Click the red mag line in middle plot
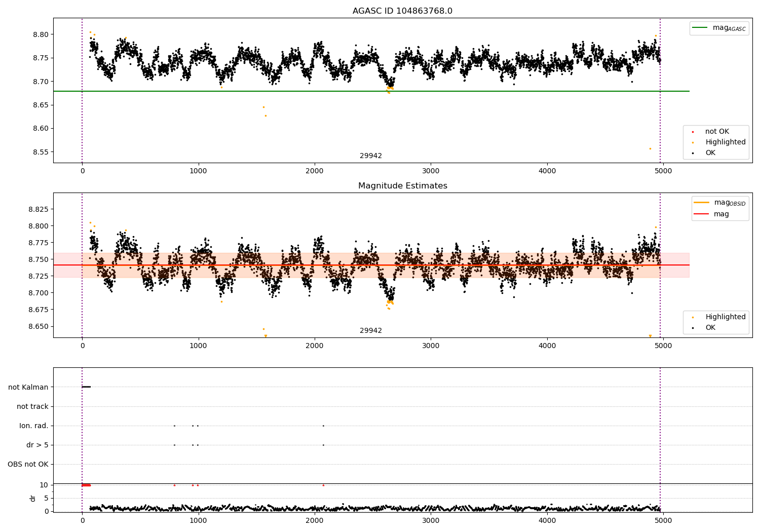Viewport: 760px width, 532px height. [x=371, y=265]
